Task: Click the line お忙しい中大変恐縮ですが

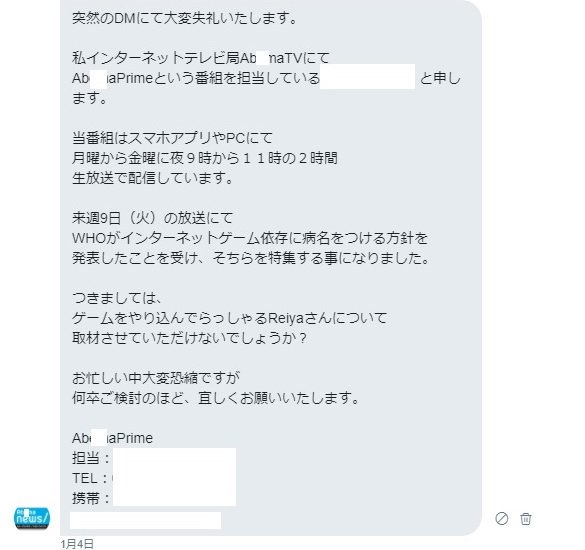Action: pyautogui.click(x=156, y=378)
